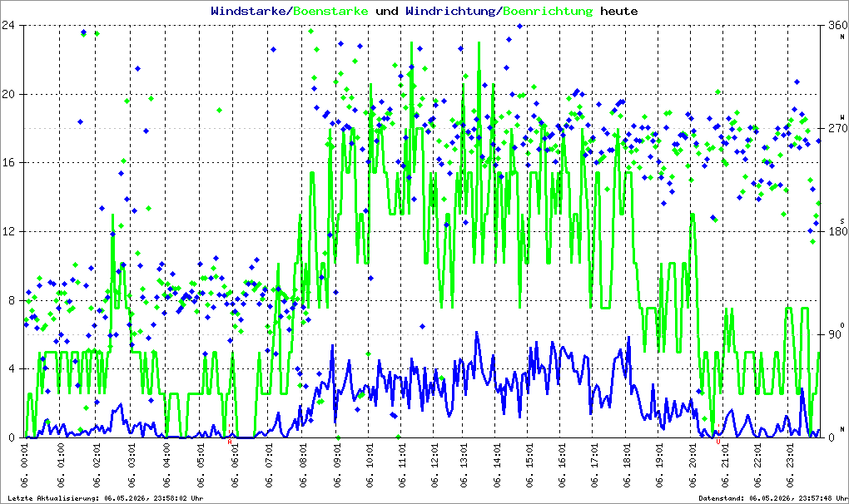
Task: Click the 24 label on left axis
Action: 7,25
